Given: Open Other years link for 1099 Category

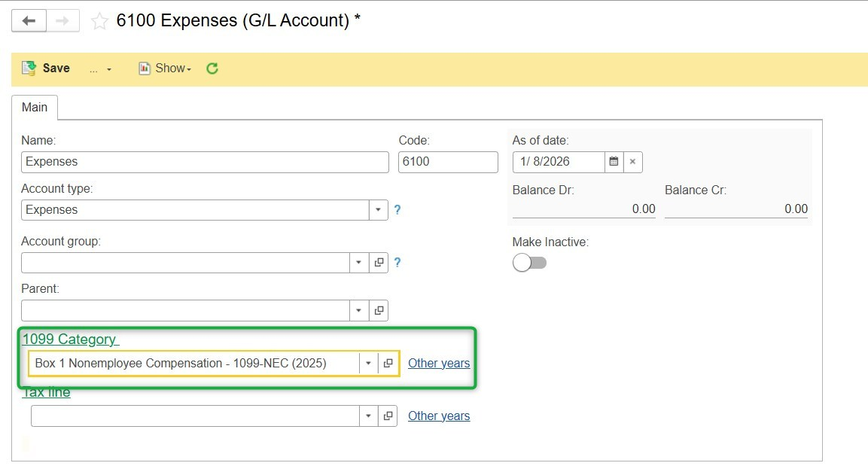Looking at the screenshot, I should coord(439,363).
